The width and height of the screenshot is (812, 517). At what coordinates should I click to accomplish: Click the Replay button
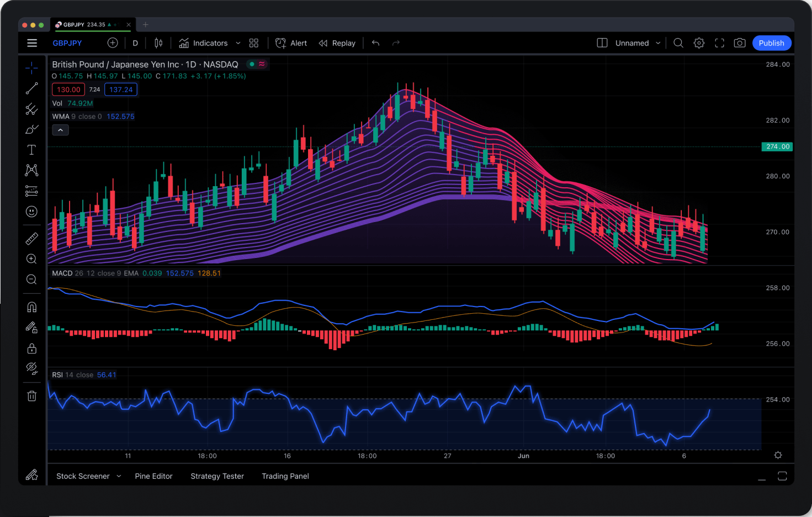337,43
